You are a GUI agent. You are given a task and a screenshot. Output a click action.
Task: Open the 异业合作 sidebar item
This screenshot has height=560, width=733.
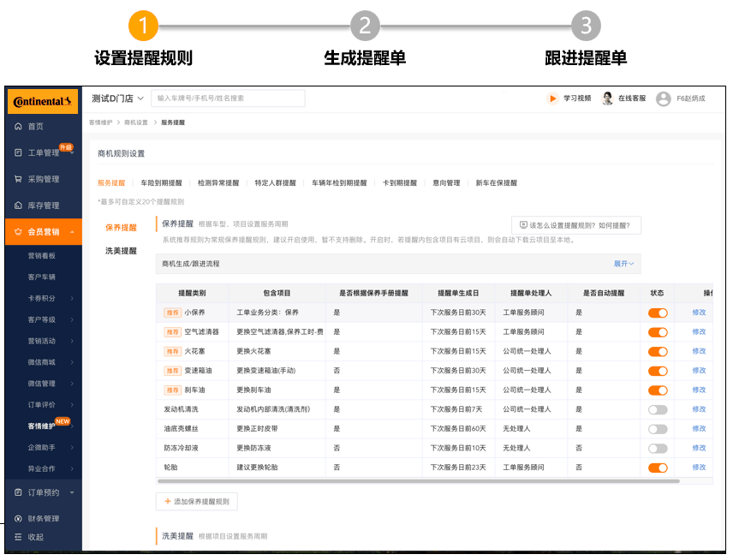pyautogui.click(x=42, y=468)
